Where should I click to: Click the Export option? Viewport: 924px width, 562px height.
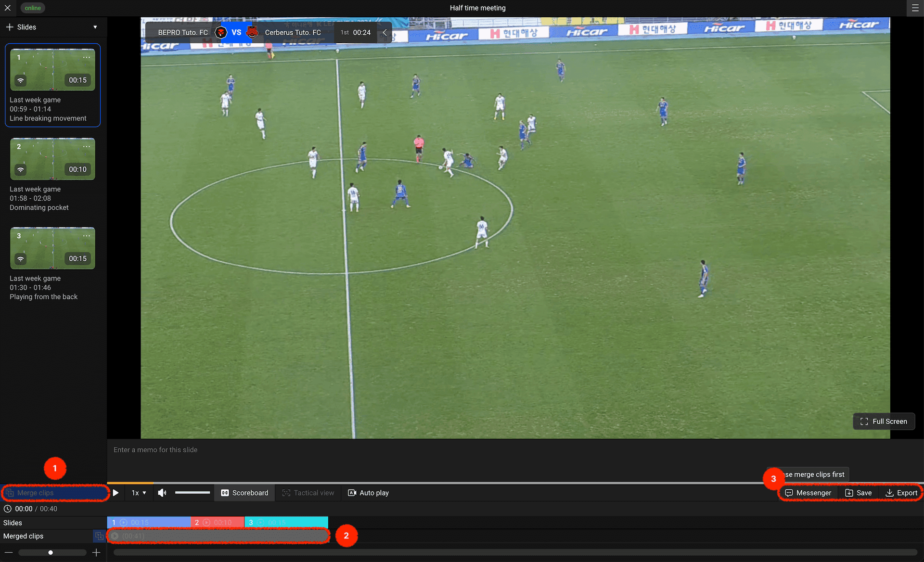901,493
